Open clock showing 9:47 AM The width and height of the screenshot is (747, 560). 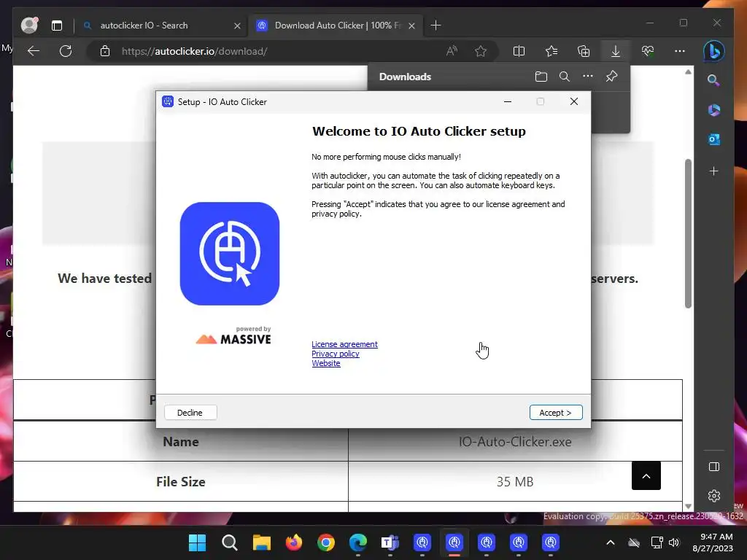coord(713,542)
